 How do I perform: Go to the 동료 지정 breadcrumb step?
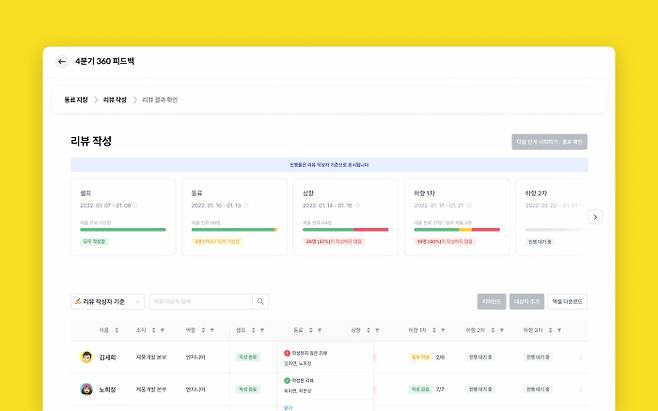pos(76,100)
